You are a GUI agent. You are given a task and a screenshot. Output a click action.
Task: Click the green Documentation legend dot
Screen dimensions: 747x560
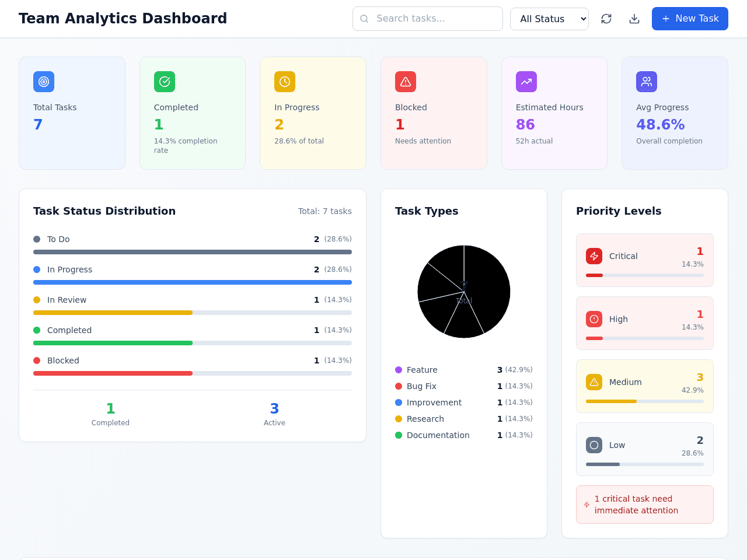pos(399,435)
